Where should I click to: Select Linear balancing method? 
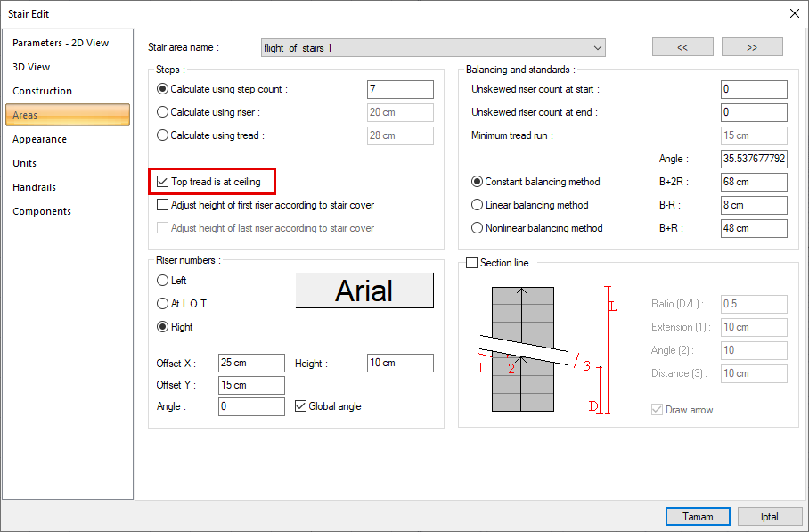tap(478, 205)
